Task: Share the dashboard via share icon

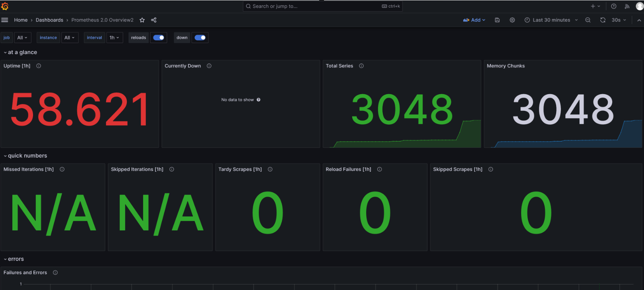Action: 154,20
